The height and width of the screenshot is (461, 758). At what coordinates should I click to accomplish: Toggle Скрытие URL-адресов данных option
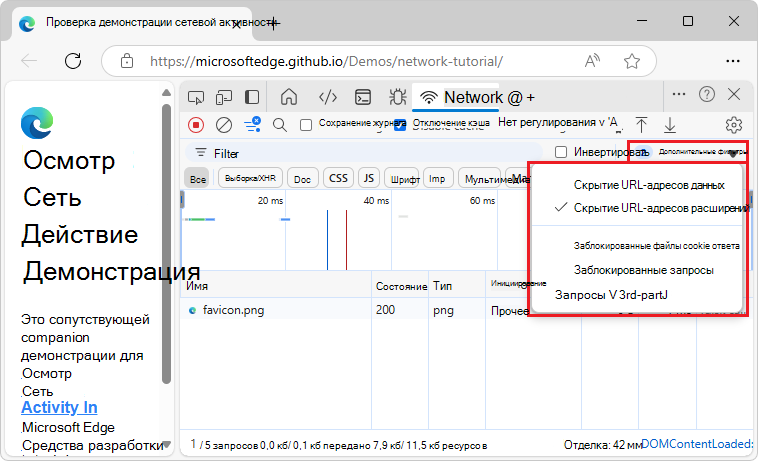[638, 185]
